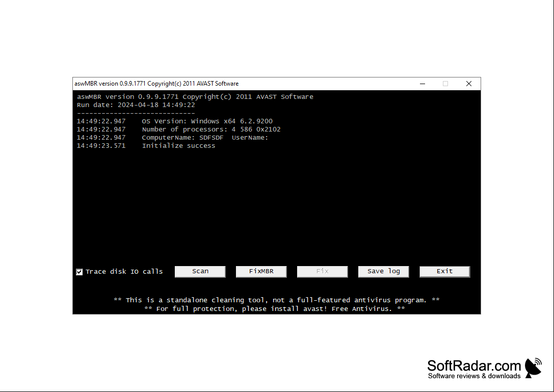Click the aswMBR window title bar text
The height and width of the screenshot is (392, 554).
tap(156, 84)
